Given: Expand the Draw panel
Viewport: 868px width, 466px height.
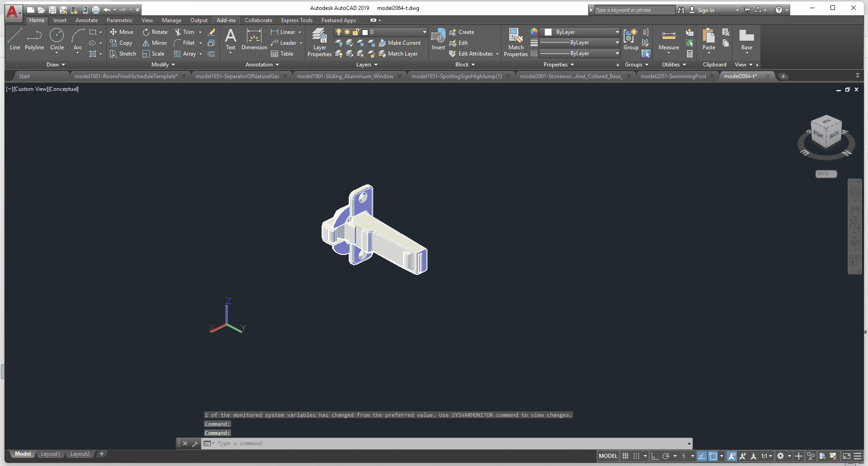Looking at the screenshot, I should tap(56, 65).
